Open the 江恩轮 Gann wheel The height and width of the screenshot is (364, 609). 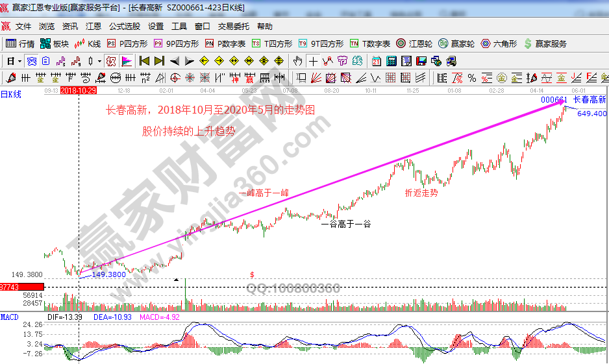tap(414, 44)
